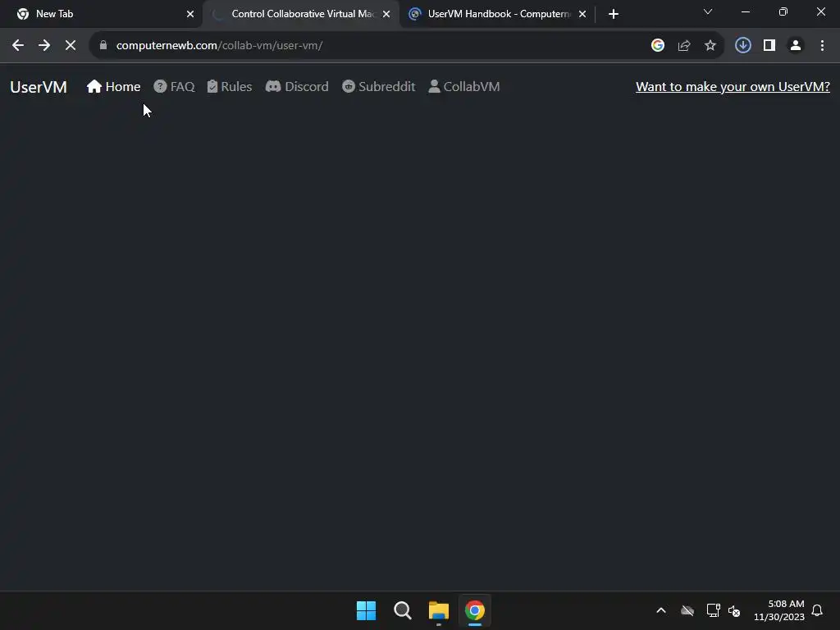
Task: Close the UserVM Handbook tab
Action: [582, 14]
